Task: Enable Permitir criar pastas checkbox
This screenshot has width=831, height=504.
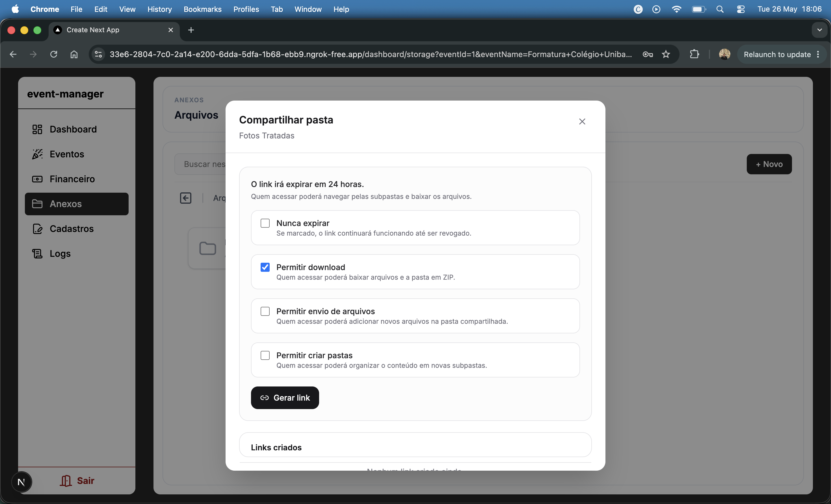Action: [x=265, y=355]
